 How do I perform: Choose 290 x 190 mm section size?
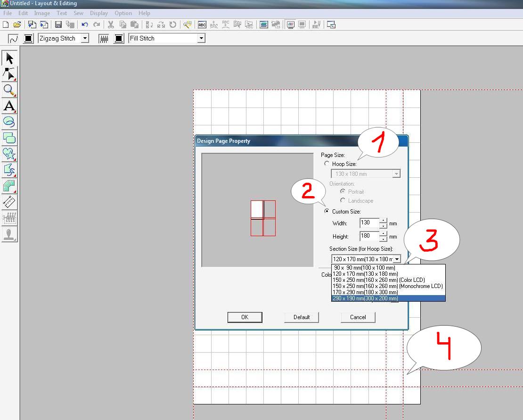388,298
